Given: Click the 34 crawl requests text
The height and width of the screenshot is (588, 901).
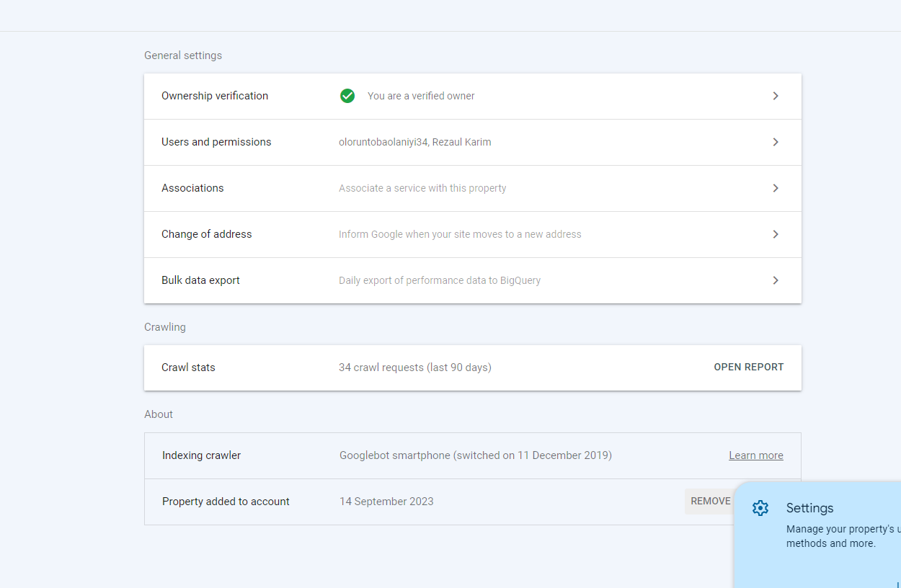Looking at the screenshot, I should pyautogui.click(x=414, y=367).
